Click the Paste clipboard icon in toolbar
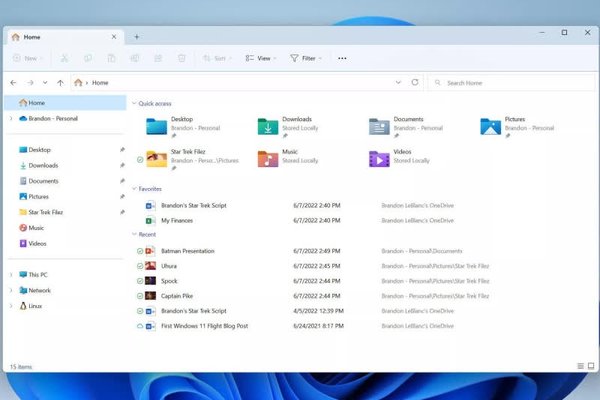 (x=111, y=58)
